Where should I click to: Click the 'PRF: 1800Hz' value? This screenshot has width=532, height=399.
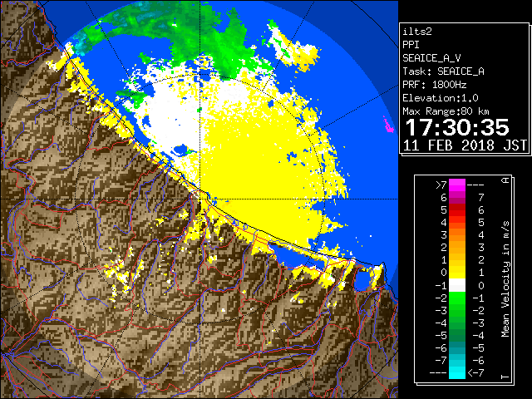(x=434, y=85)
